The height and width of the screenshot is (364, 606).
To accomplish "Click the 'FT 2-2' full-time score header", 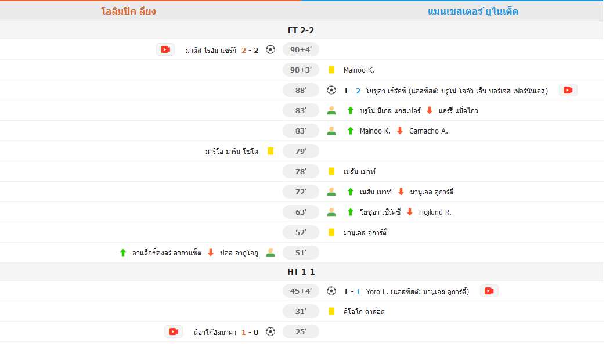I will (301, 30).
